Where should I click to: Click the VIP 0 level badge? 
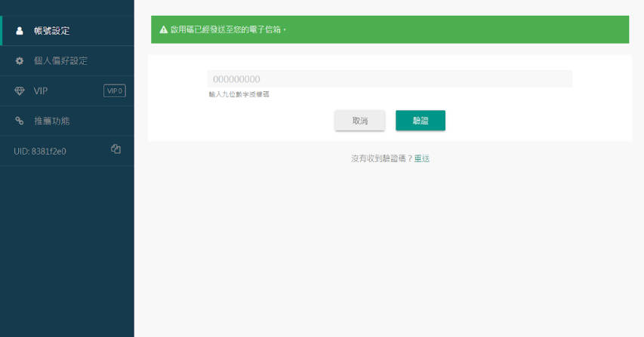[x=115, y=91]
